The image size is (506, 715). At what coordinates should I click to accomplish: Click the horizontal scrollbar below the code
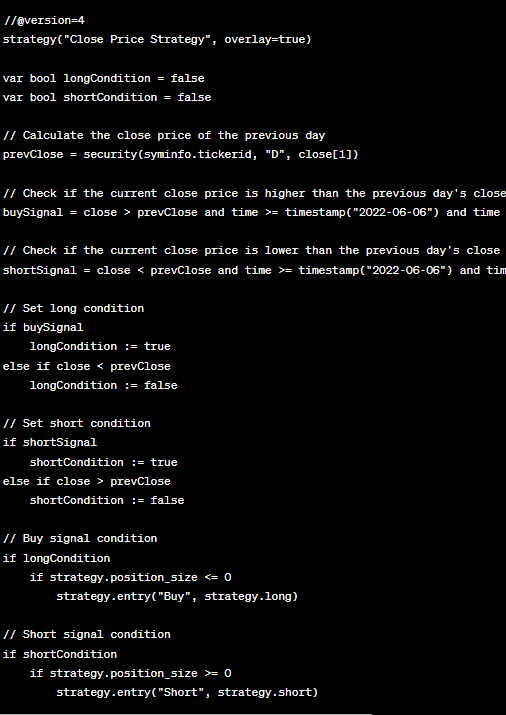tap(186, 714)
